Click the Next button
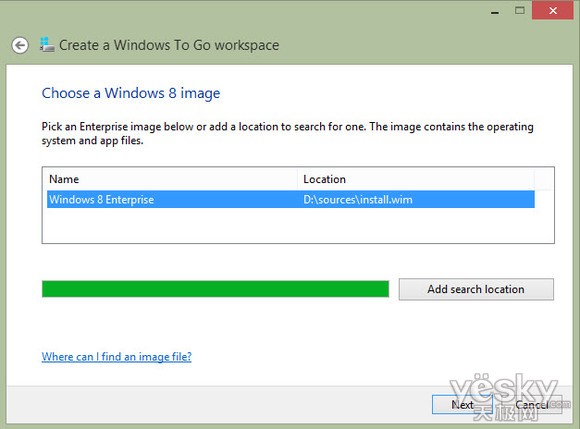Image resolution: width=580 pixels, height=429 pixels. (x=462, y=405)
